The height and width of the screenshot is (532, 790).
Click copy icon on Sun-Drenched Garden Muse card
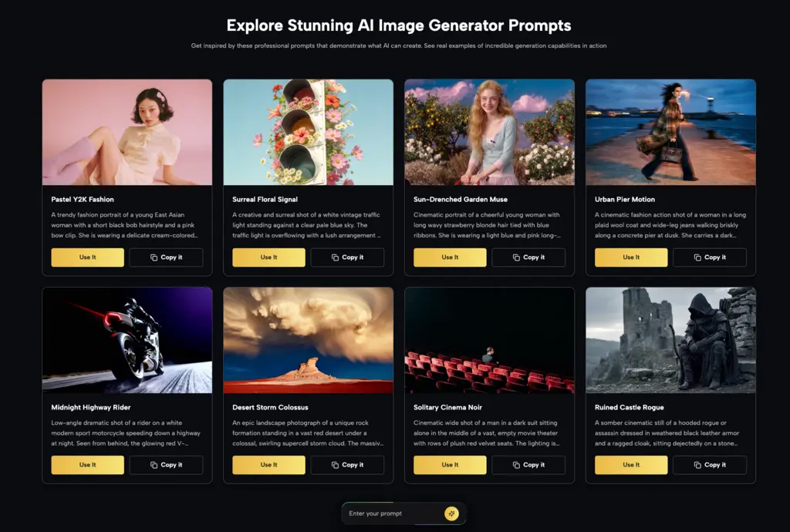(516, 258)
